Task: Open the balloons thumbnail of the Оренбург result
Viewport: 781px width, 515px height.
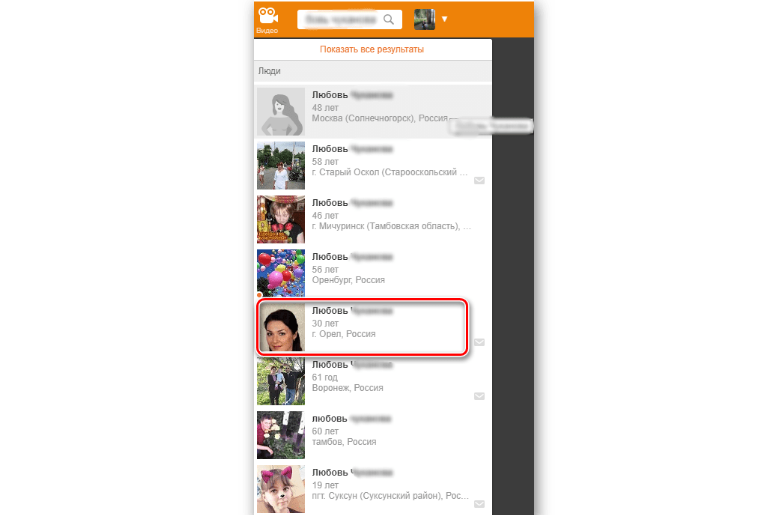Action: click(281, 273)
